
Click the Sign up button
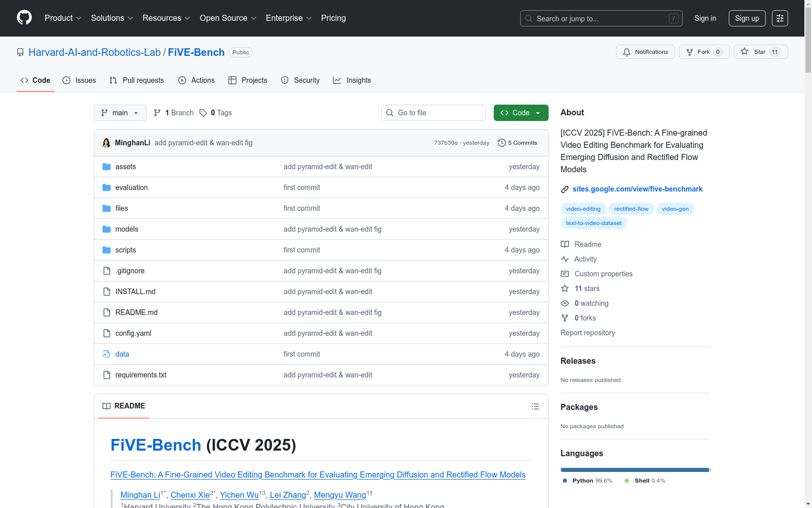point(747,18)
